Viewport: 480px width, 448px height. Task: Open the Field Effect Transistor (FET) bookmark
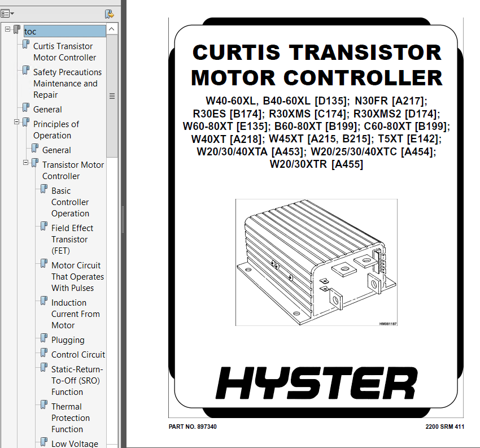(x=72, y=239)
